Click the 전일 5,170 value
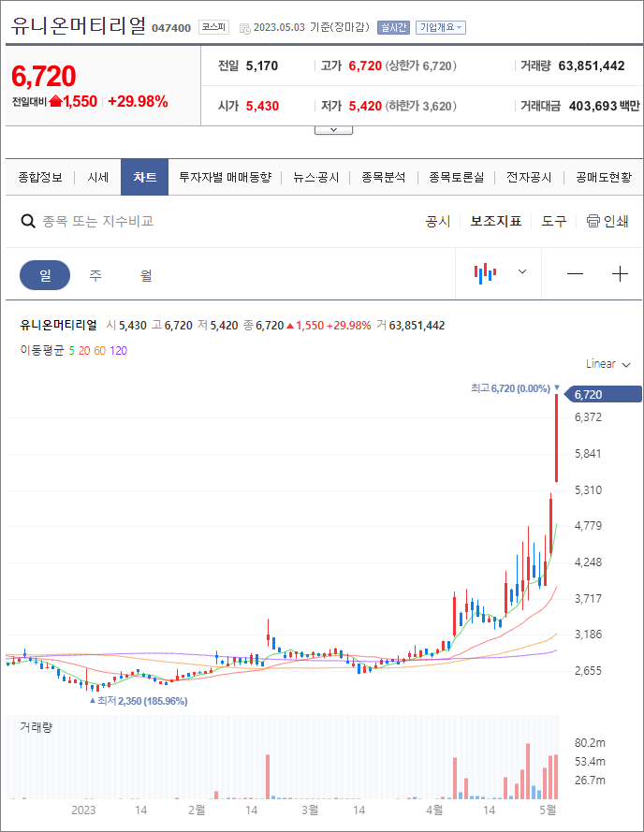The image size is (644, 832). (x=262, y=66)
